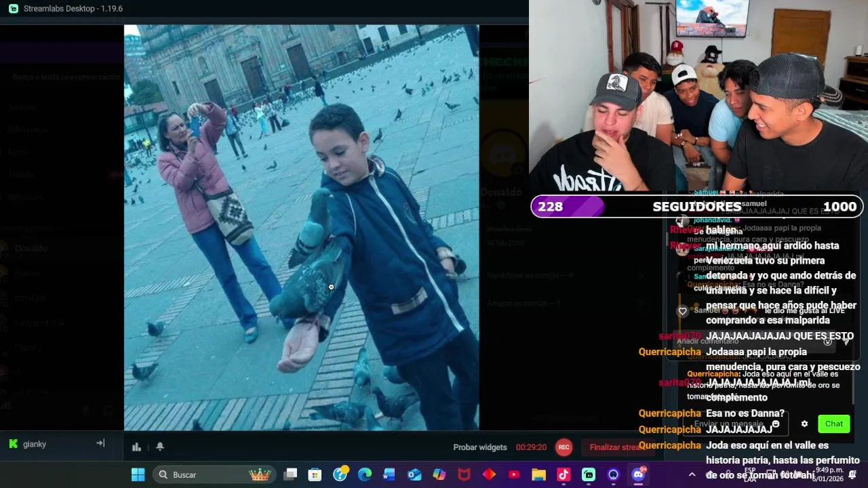Open the emoji picker in the chat message box
The image size is (868, 488).
coord(776,424)
